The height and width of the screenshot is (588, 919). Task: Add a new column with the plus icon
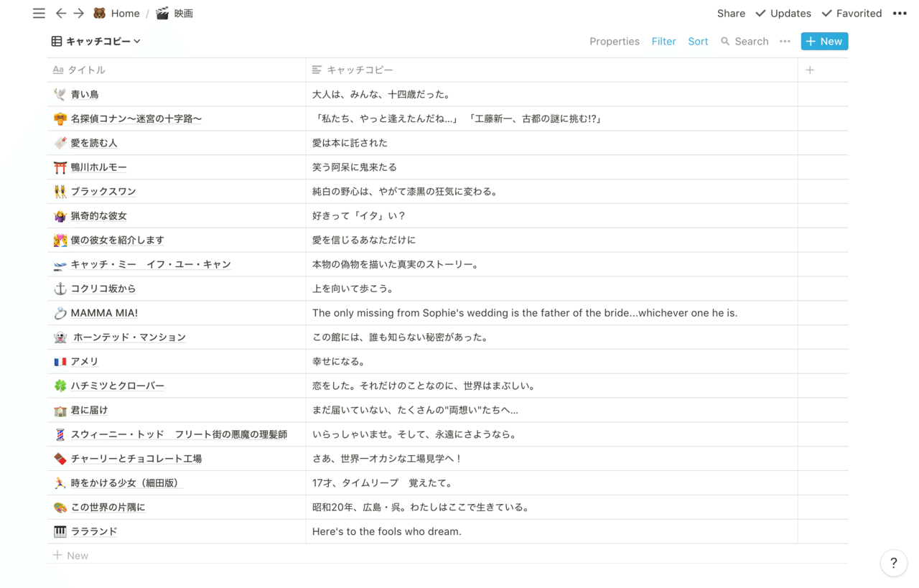(x=810, y=70)
